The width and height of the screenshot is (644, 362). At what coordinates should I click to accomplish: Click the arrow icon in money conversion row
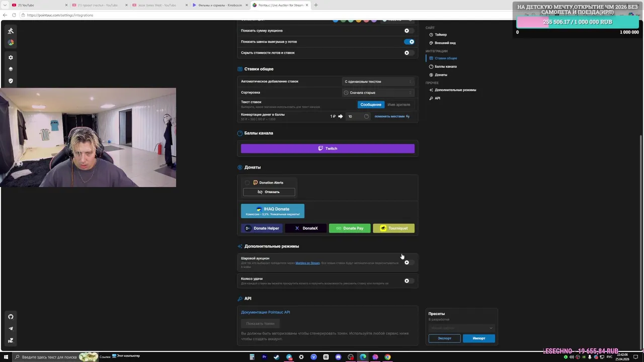click(340, 116)
